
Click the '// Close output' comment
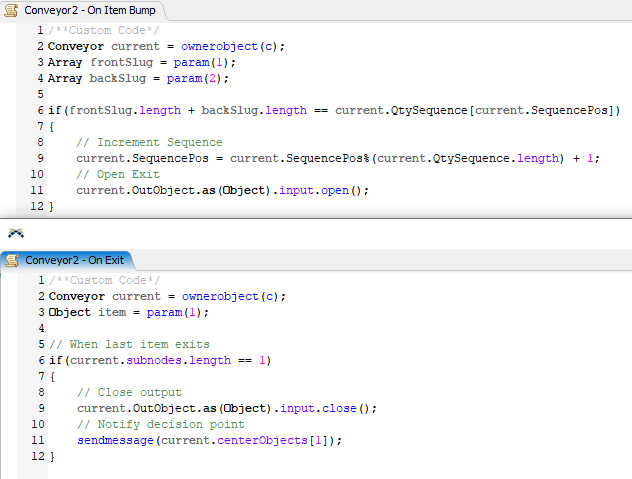[x=129, y=392]
